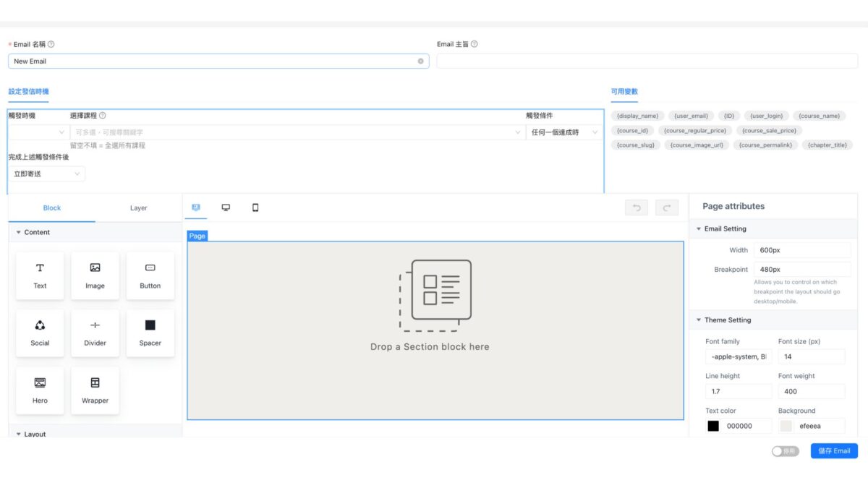Open the 立即寄送 send timing dropdown

tap(47, 174)
